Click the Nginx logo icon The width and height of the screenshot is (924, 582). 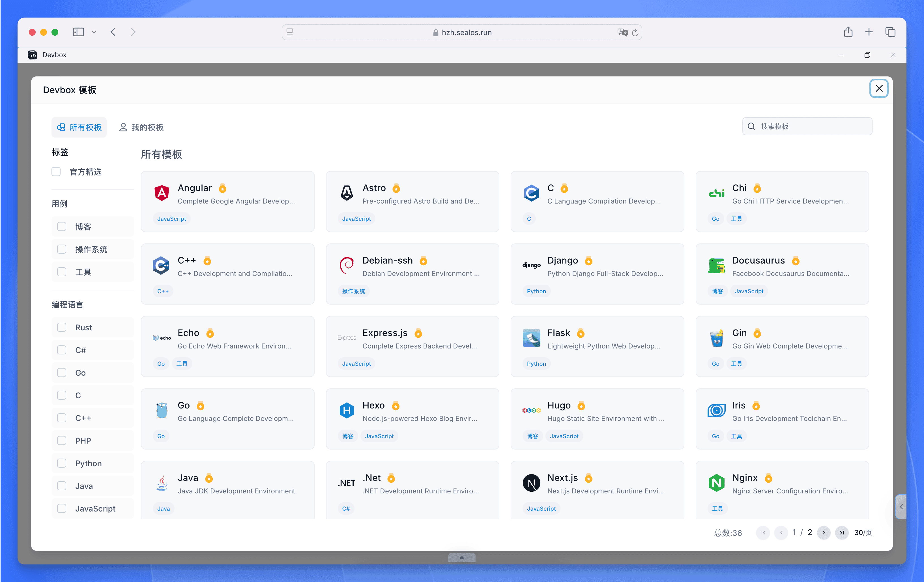click(716, 483)
